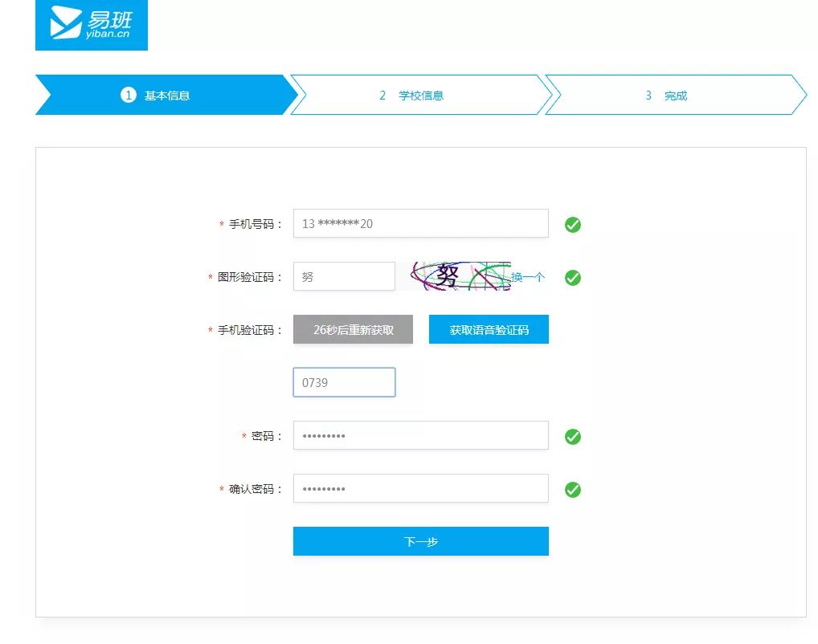
Task: Click the 确认密码 confirmation field
Action: coord(420,488)
